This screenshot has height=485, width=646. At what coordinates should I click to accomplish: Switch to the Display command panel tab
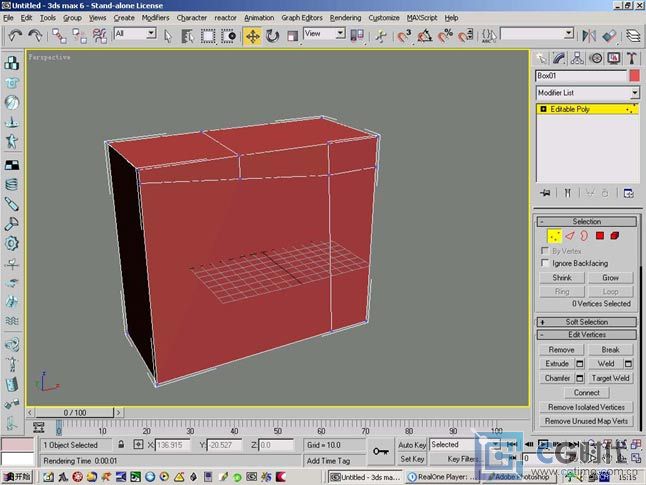coord(614,58)
